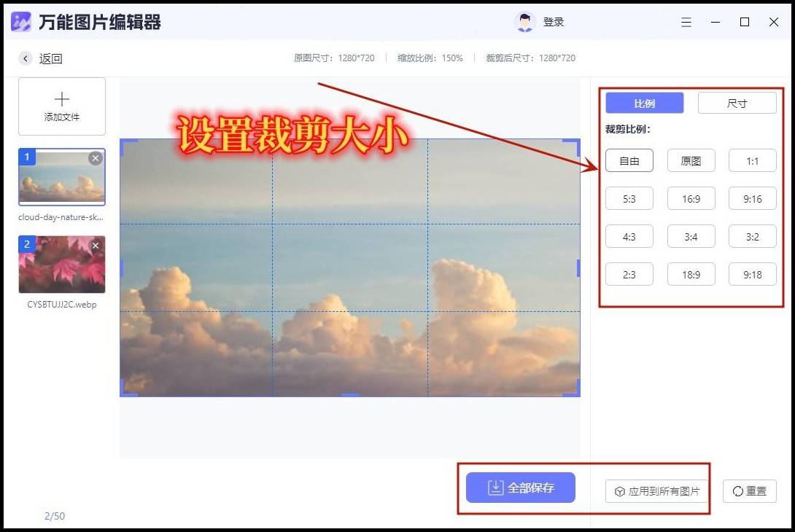This screenshot has width=795, height=532.
Task: Switch to the 比例 tab
Action: point(645,103)
